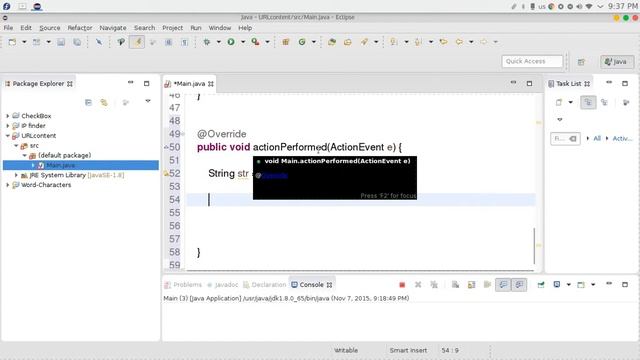640x360 pixels.
Task: Click the Override link in hover popup
Action: 275,175
